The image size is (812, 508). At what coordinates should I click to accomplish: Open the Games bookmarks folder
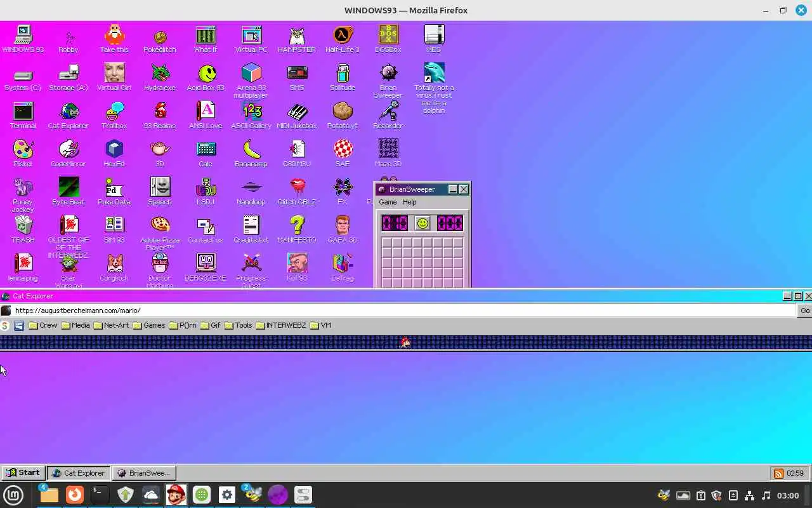tap(148, 325)
